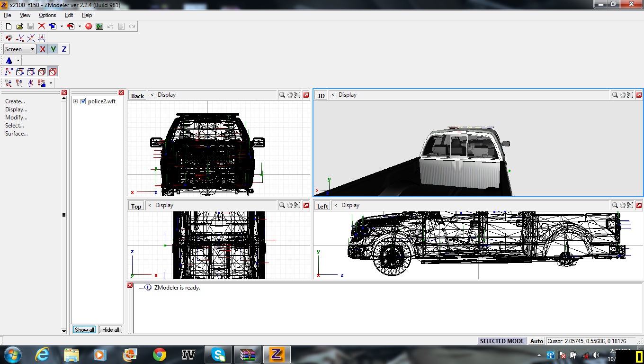Open the Edit menu

(x=69, y=15)
